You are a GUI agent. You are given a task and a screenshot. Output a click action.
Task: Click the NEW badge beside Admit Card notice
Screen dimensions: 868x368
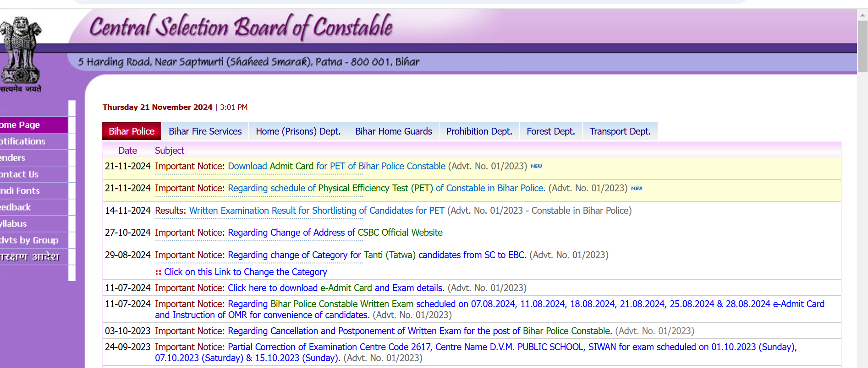click(536, 166)
